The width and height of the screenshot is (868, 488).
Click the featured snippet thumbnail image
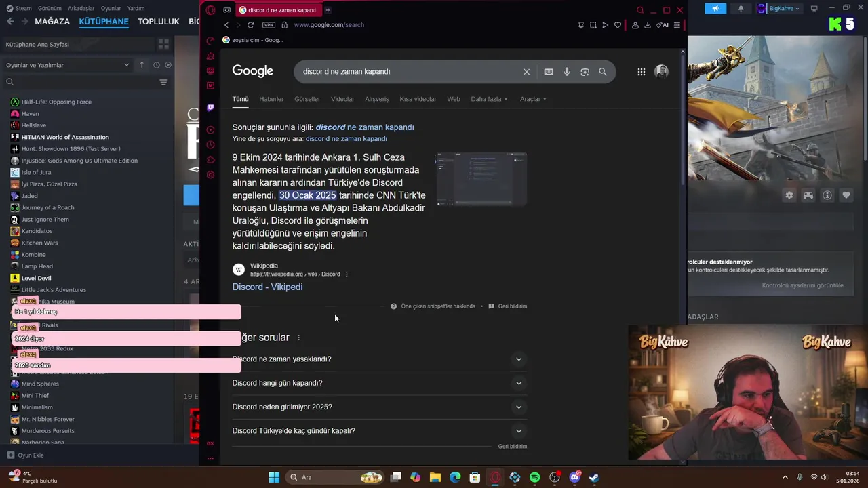pyautogui.click(x=481, y=179)
